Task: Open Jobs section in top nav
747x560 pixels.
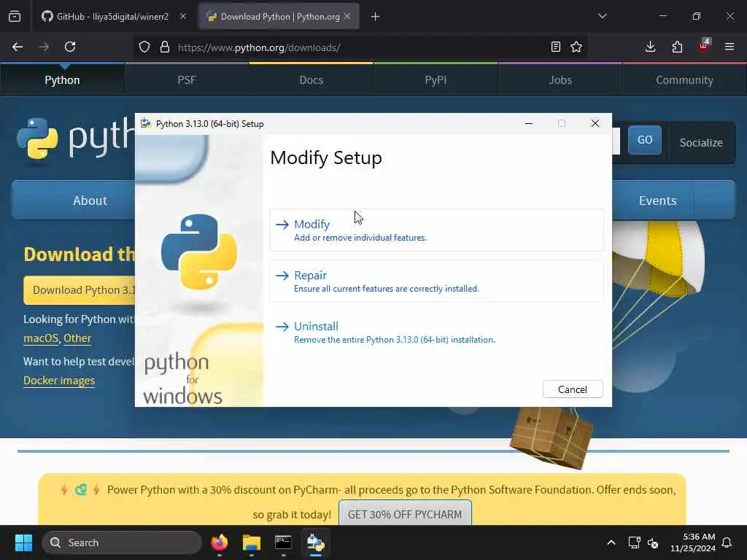Action: tap(560, 80)
